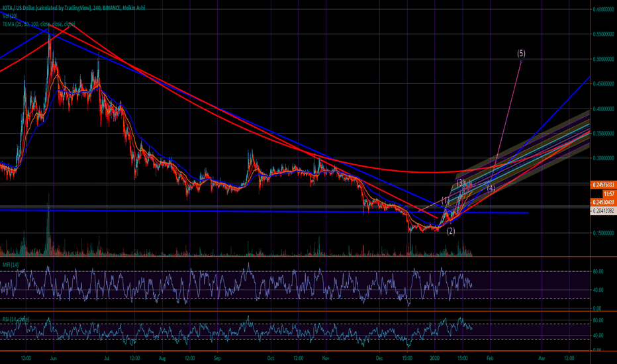The width and height of the screenshot is (617, 364).
Task: Click the Nov date on time axis
Action: pos(326,359)
